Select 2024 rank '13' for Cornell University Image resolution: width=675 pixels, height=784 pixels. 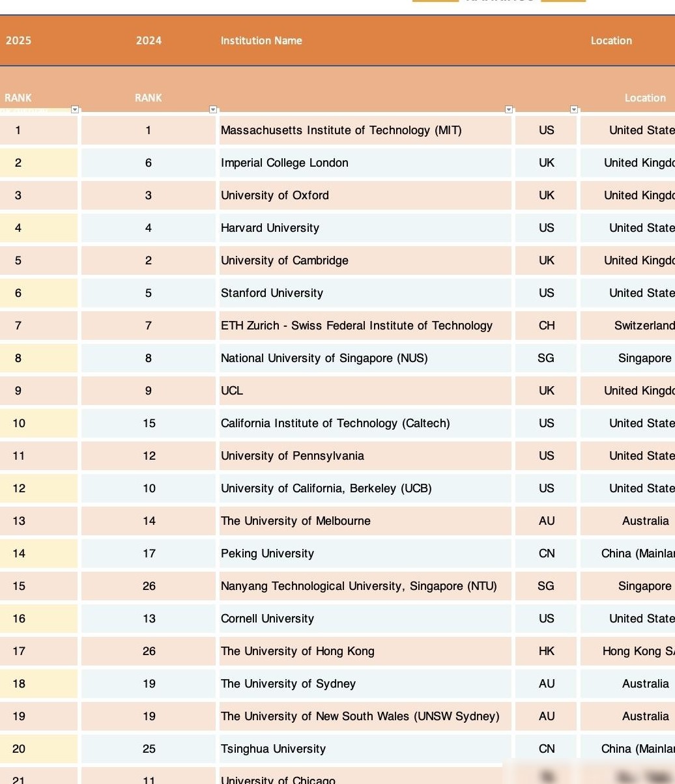(x=149, y=619)
